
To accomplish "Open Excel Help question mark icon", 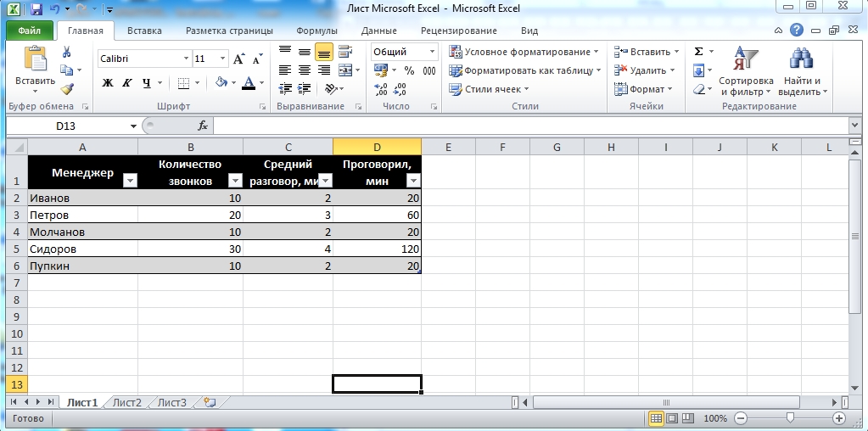I will pos(797,31).
